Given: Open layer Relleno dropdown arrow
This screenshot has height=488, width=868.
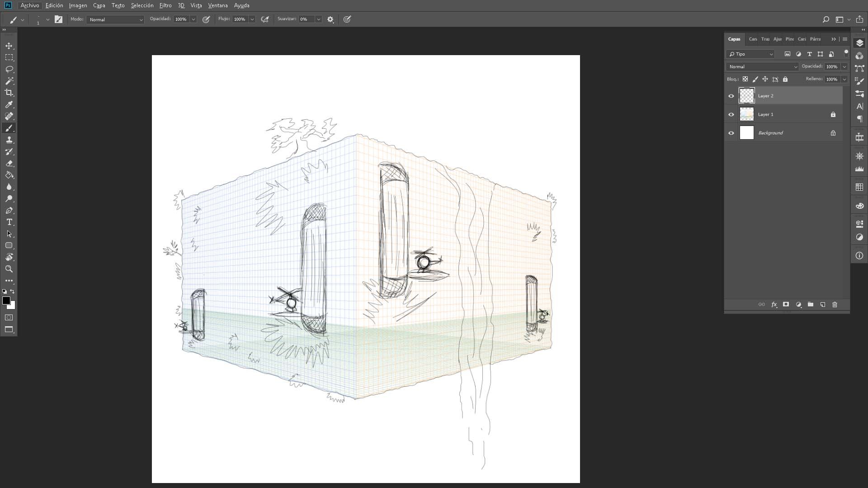Looking at the screenshot, I should pos(844,79).
